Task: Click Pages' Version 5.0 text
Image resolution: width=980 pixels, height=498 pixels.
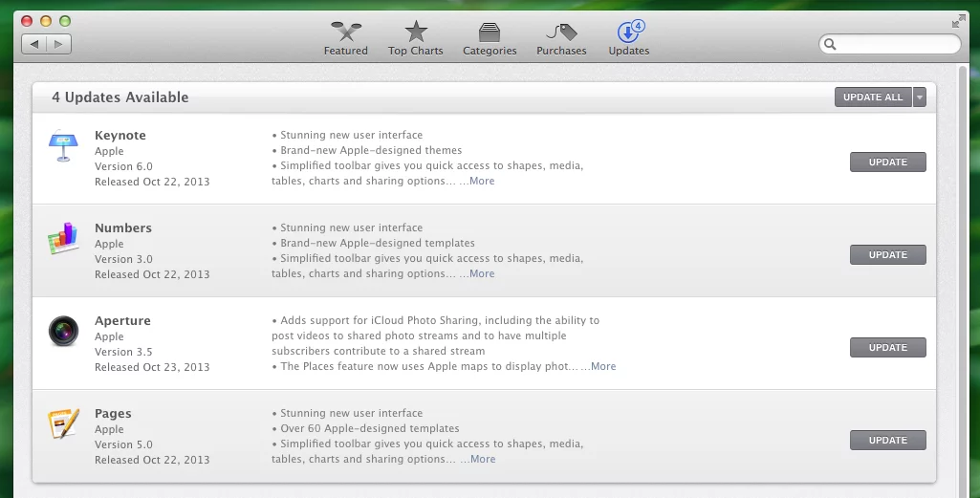Action: [x=123, y=444]
